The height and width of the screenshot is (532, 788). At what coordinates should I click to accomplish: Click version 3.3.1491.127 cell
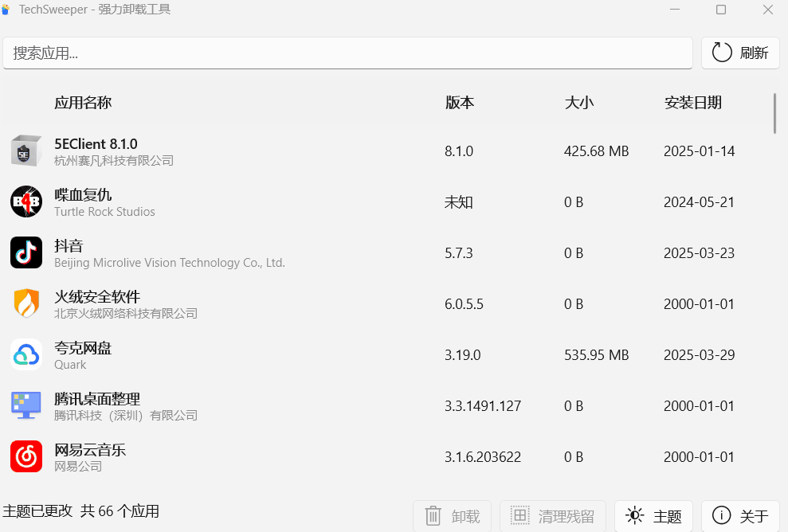click(x=483, y=406)
